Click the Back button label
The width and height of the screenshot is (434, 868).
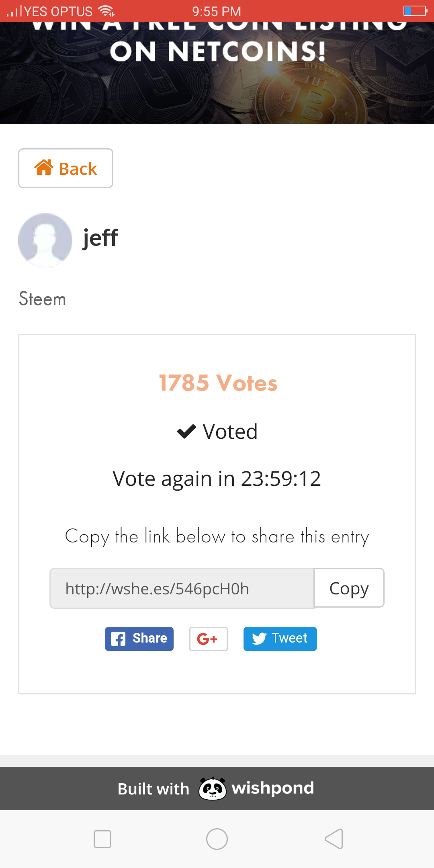(78, 169)
